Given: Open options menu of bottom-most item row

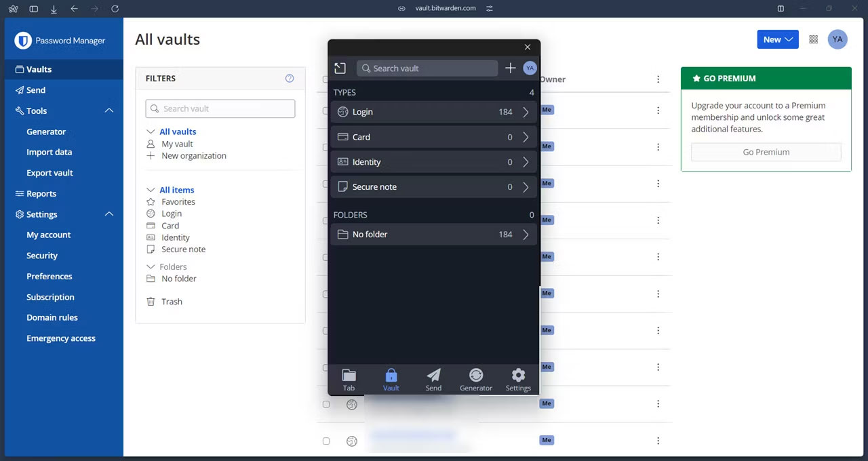Looking at the screenshot, I should pyautogui.click(x=658, y=441).
